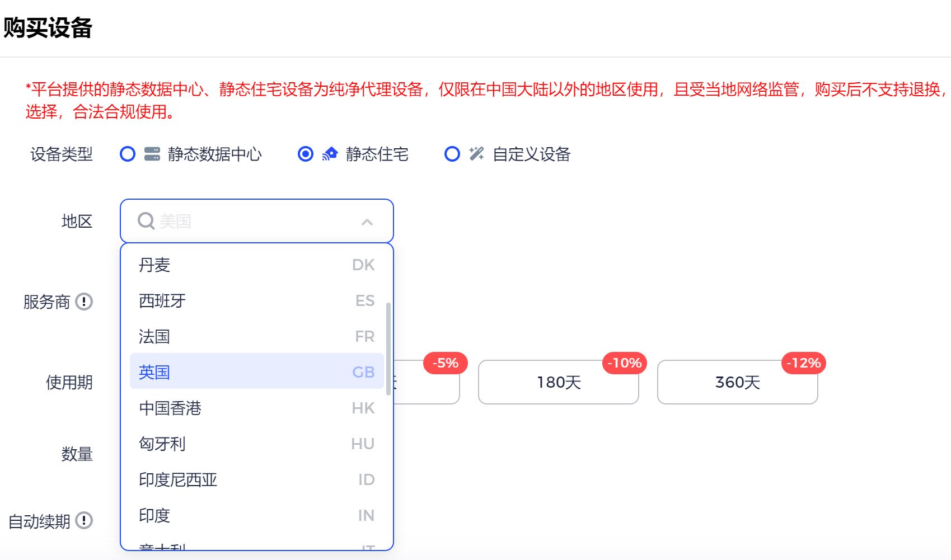Screen dimensions: 951x560
Task: Select the 自定义设备 radio button
Action: (x=452, y=154)
